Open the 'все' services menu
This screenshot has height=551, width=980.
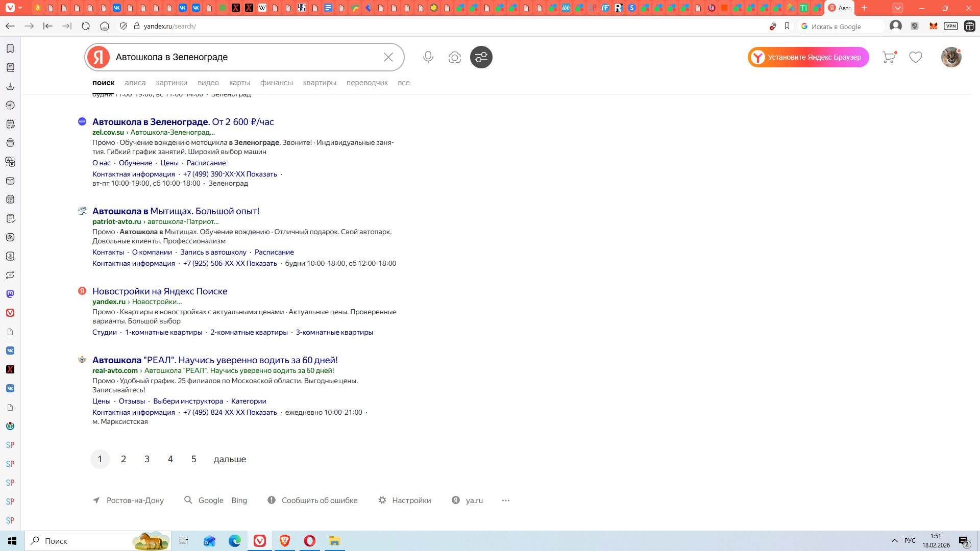(403, 83)
